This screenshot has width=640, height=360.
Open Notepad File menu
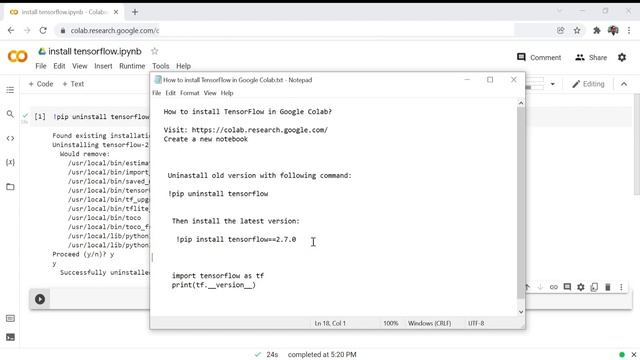point(157,93)
